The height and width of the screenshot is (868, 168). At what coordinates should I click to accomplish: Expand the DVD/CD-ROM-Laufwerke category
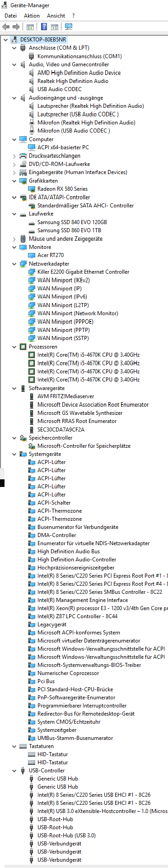point(14,164)
